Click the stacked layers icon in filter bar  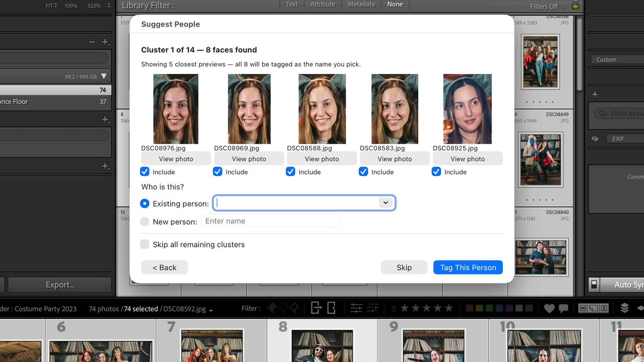(624, 308)
